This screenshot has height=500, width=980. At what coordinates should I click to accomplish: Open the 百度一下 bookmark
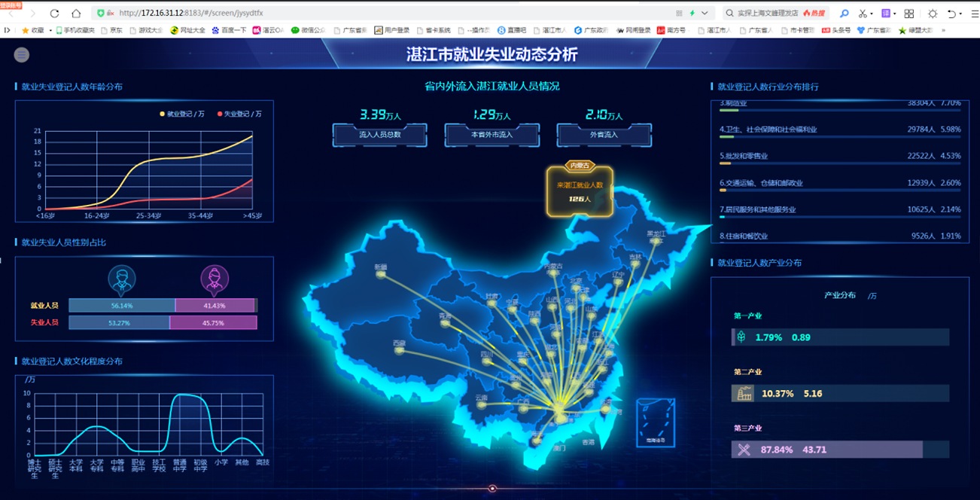[229, 31]
